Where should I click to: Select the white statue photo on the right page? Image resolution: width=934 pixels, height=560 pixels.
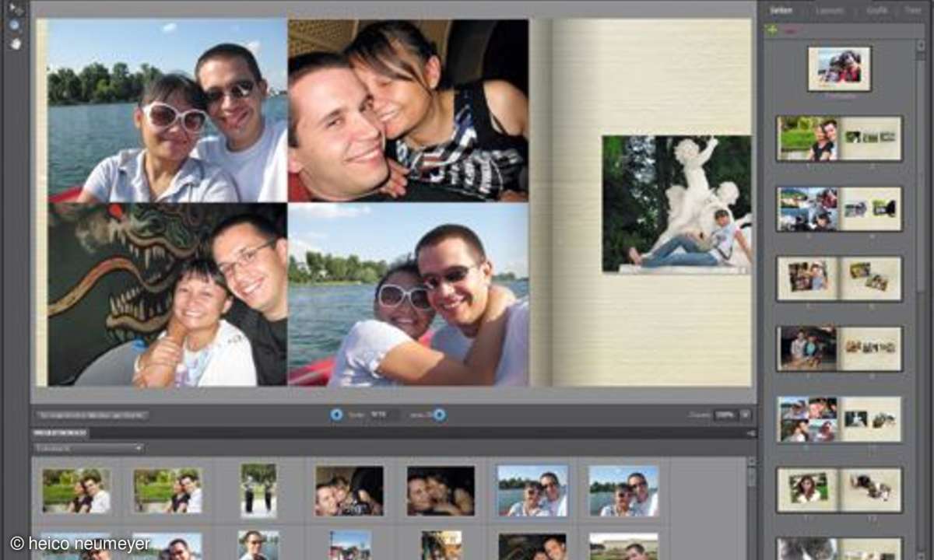(676, 205)
